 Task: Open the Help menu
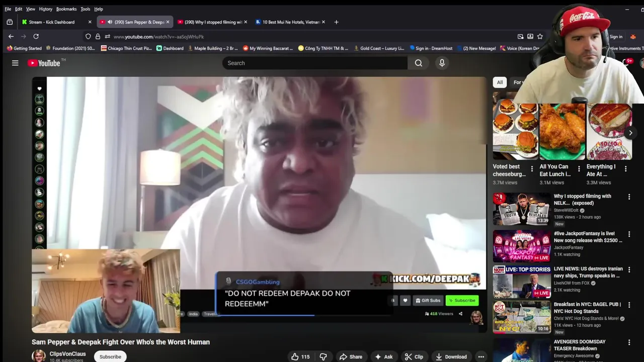99,9
